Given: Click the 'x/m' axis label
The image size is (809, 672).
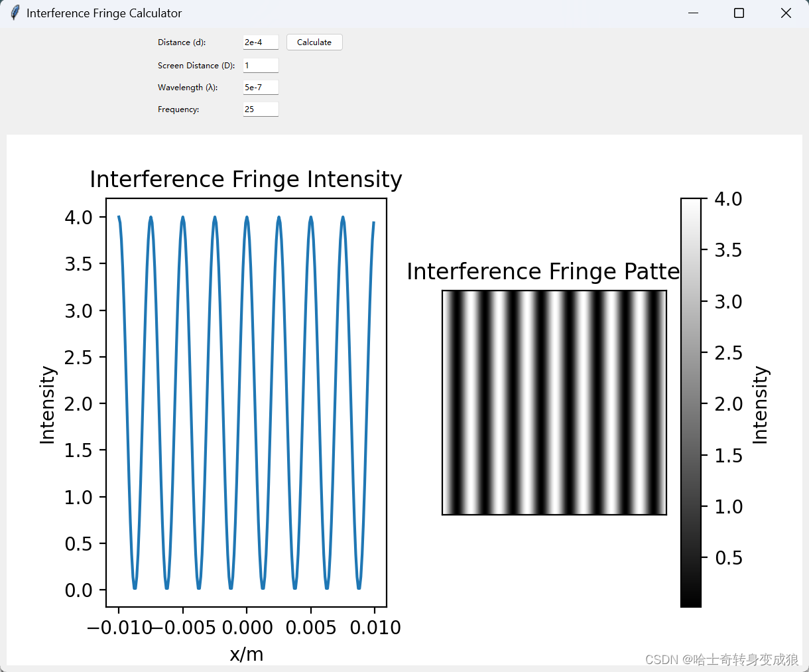Looking at the screenshot, I should (247, 654).
